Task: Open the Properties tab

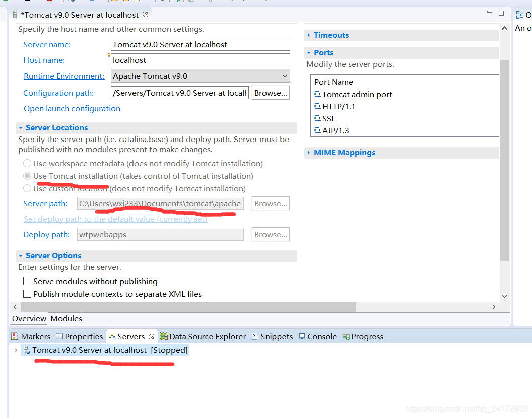Action: 79,336
